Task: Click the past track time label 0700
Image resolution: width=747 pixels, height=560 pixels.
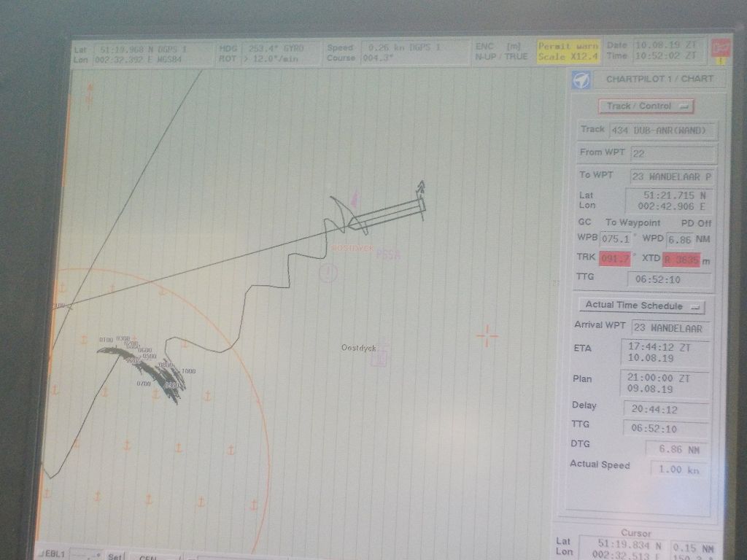Action: click(144, 383)
